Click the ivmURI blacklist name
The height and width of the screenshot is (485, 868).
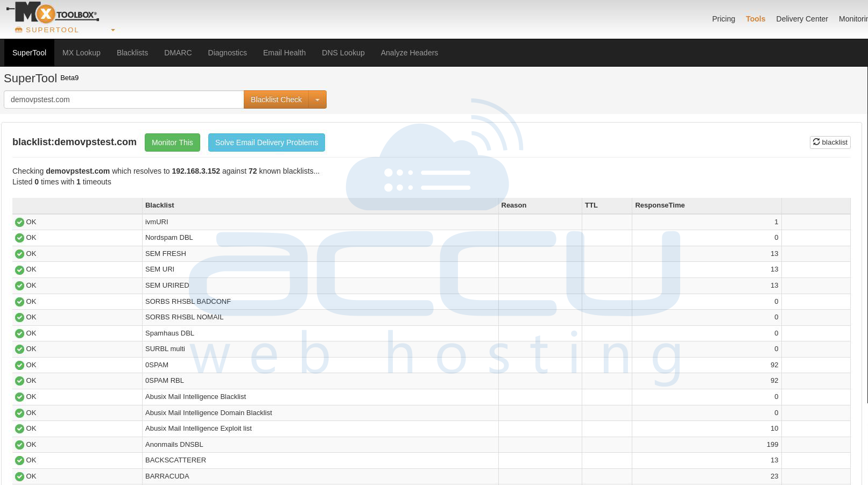157,222
